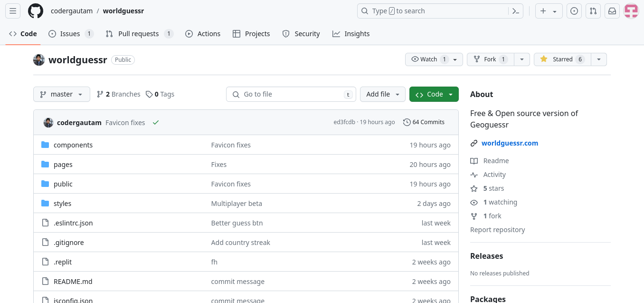Toggle the Starred button to unstar
The height and width of the screenshot is (303, 644).
pos(562,59)
